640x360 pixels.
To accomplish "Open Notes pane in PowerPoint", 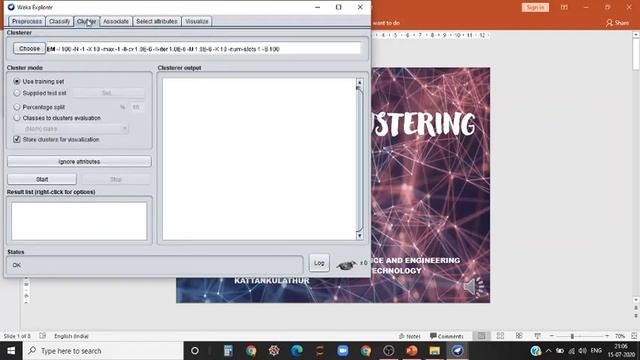I will [409, 336].
